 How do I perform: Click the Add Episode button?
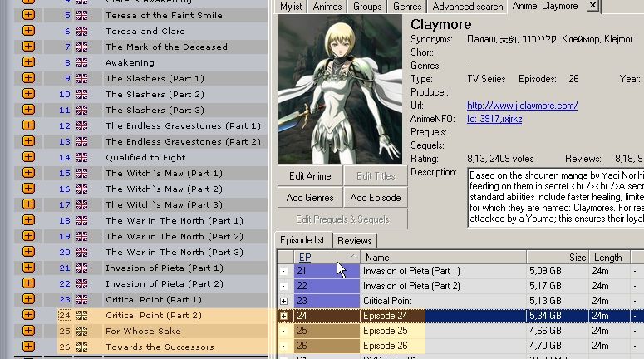tap(375, 198)
